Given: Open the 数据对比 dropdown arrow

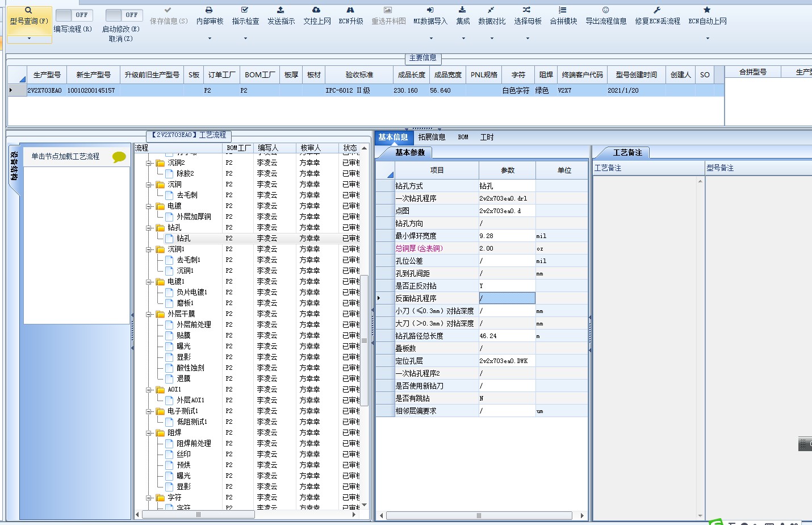Looking at the screenshot, I should pos(492,39).
